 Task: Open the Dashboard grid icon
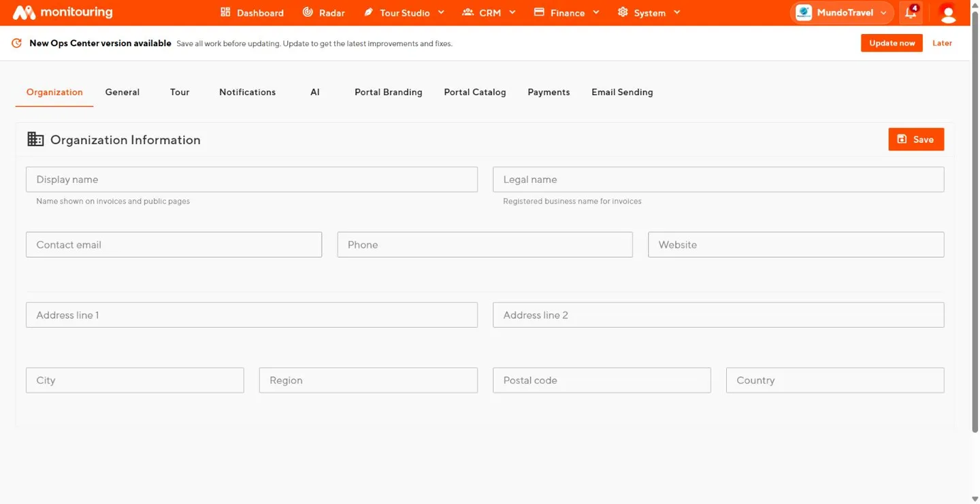click(x=226, y=12)
